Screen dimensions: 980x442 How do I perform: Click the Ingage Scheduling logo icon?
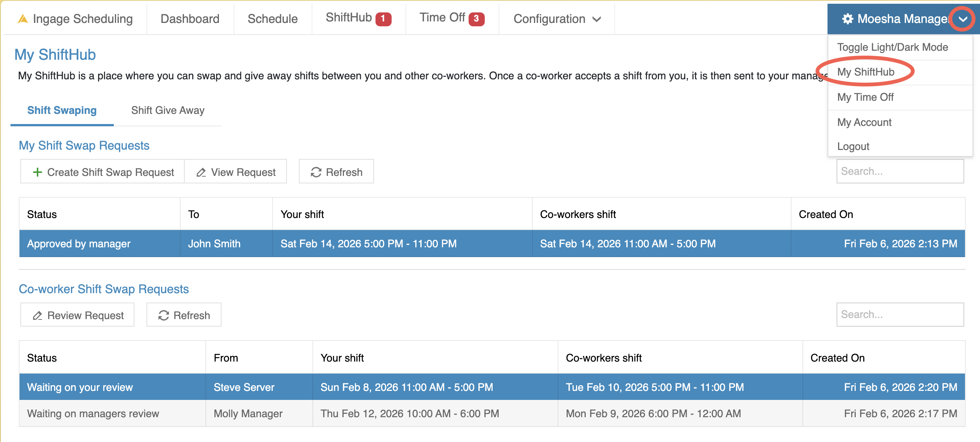(23, 19)
